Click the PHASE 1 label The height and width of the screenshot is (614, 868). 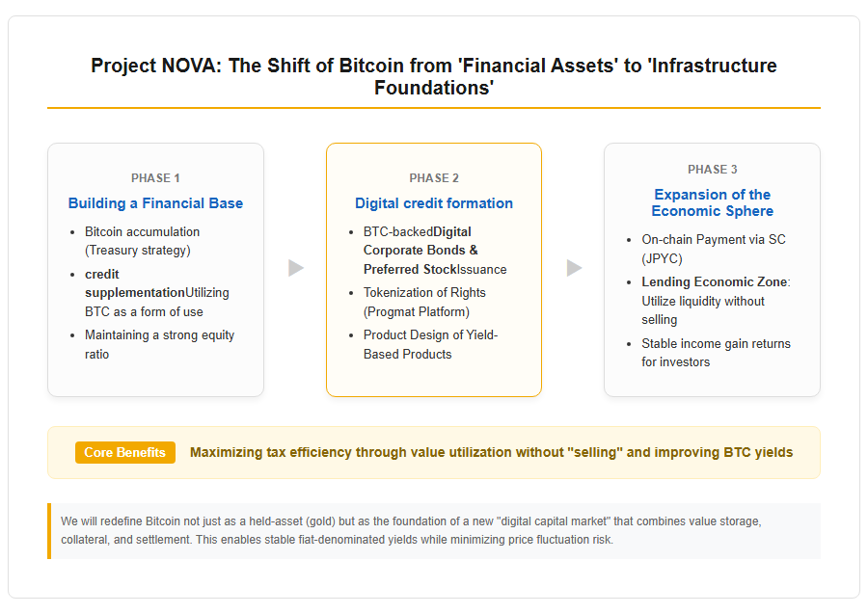click(x=155, y=178)
